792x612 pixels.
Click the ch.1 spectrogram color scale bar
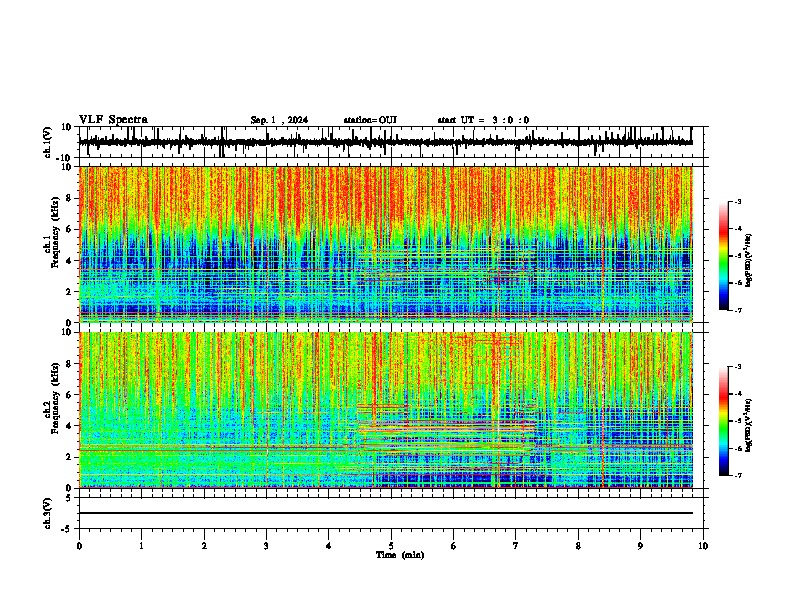723,255
